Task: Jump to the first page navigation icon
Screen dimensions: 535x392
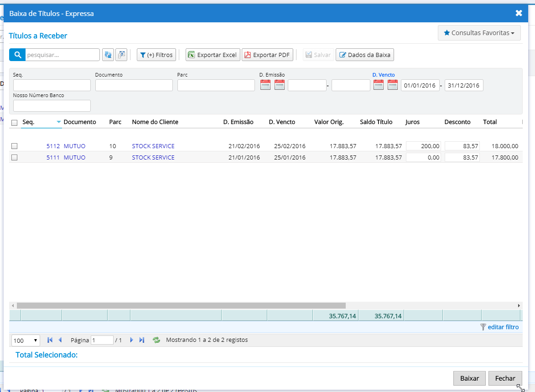Action: 49,340
